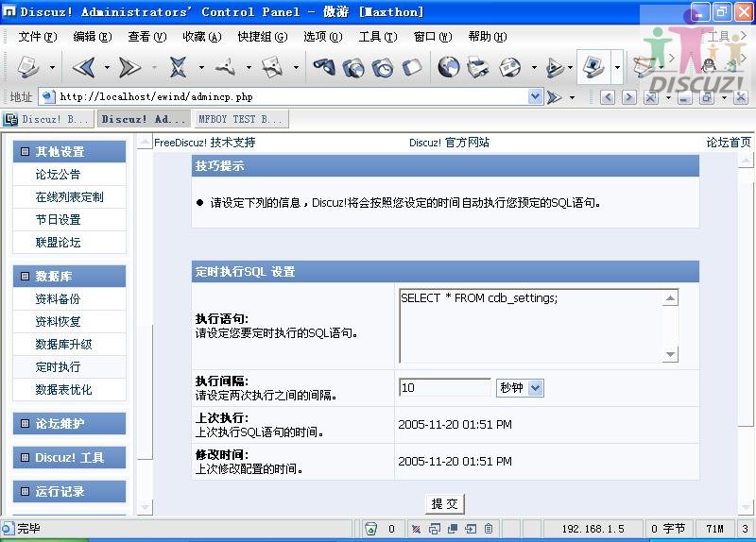Click the History clock toolbar icon
This screenshot has height=542, width=756.
tap(383, 68)
